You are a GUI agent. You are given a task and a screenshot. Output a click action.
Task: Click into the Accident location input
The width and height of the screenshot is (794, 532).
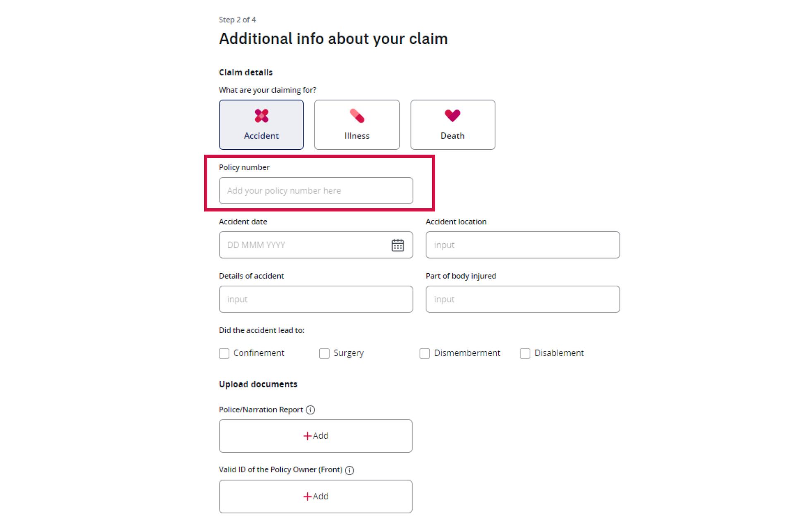[x=523, y=245]
